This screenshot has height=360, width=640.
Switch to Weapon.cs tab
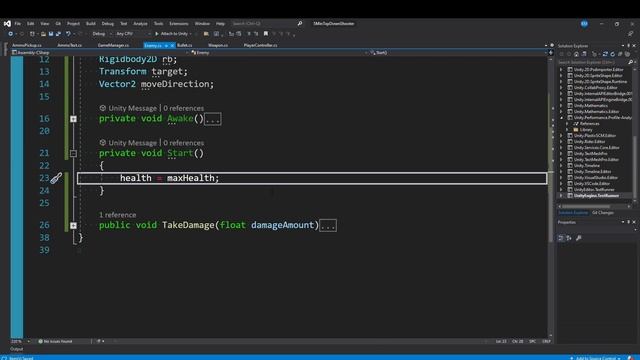218,45
